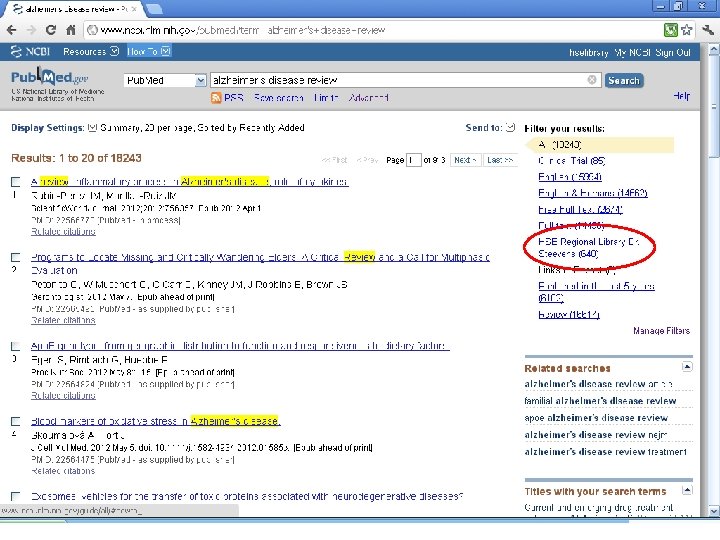This screenshot has height=540, width=720.
Task: Open the wrench settings menu
Action: coord(707,30)
